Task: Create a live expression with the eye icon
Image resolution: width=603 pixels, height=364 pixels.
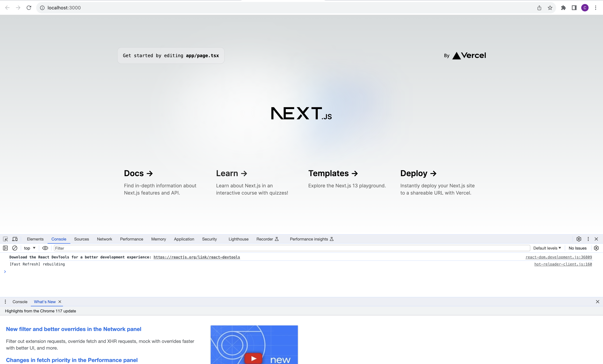Action: (45, 248)
